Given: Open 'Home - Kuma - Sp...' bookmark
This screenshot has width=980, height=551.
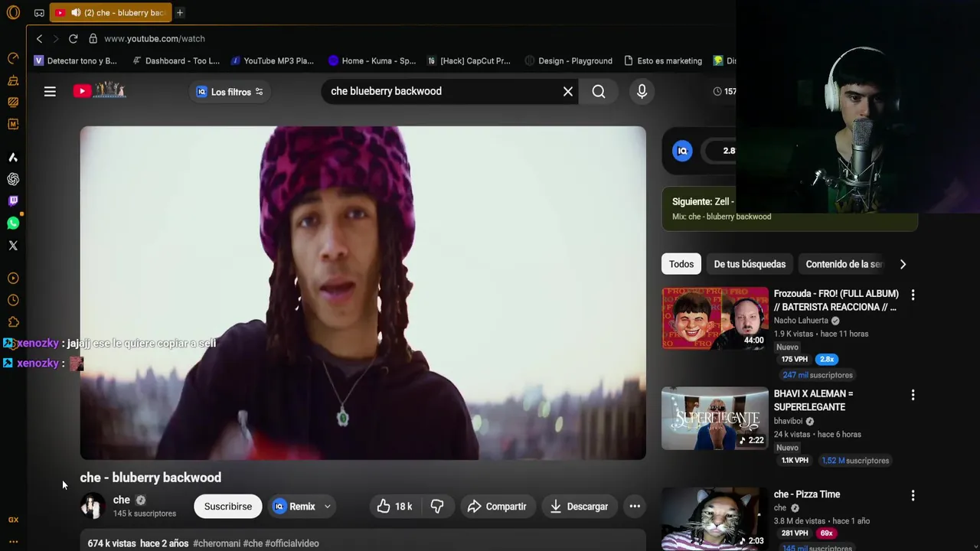Looking at the screenshot, I should tap(371, 60).
